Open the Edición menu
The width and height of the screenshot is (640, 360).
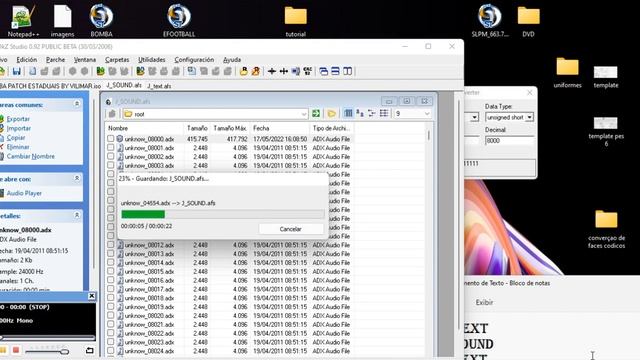click(x=27, y=60)
